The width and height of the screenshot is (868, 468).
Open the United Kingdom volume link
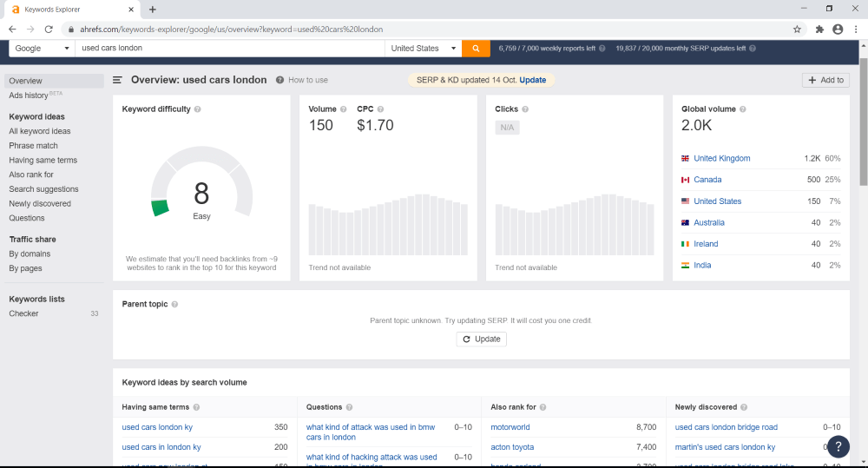[721, 158]
